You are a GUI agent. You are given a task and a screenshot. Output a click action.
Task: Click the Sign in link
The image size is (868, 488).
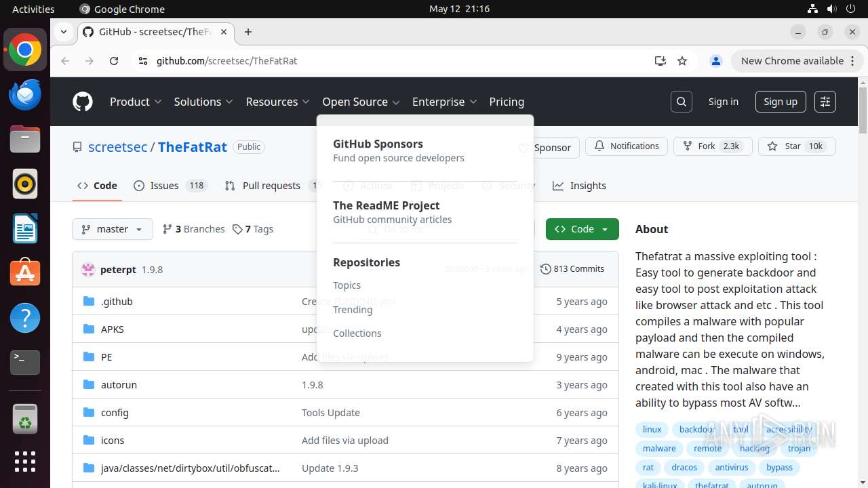tap(723, 102)
